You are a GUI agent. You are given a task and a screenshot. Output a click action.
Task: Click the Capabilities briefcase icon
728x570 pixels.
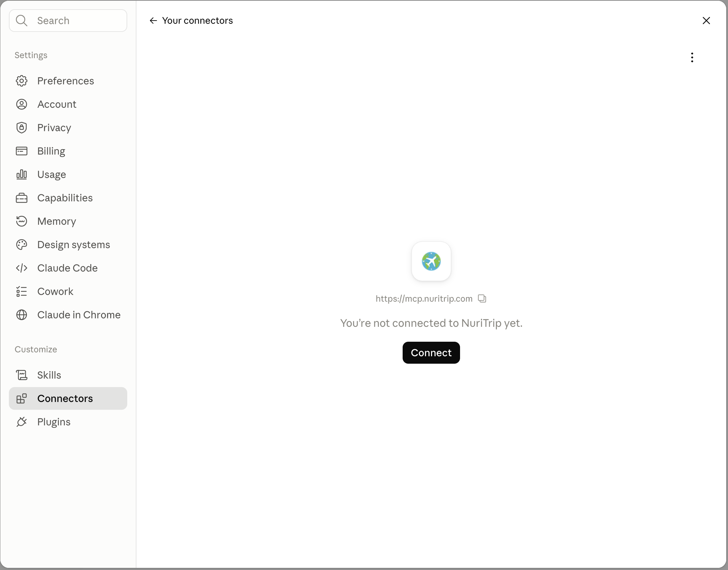click(x=22, y=198)
